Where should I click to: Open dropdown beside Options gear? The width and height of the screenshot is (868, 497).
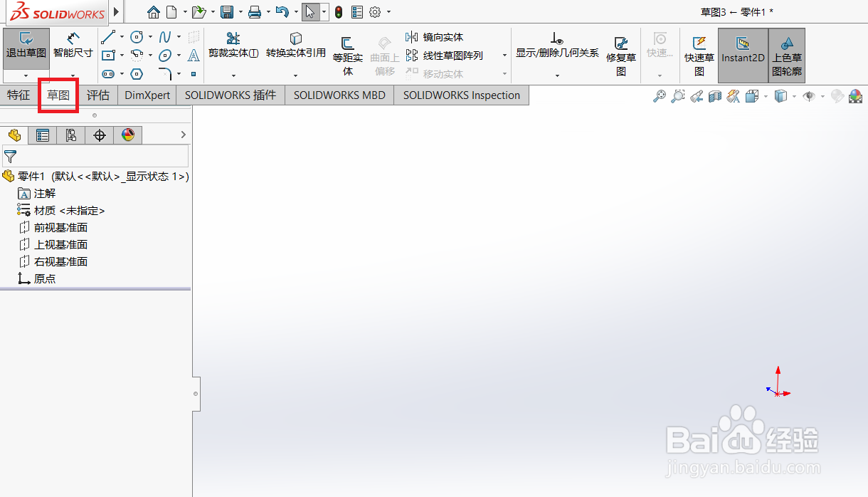388,12
